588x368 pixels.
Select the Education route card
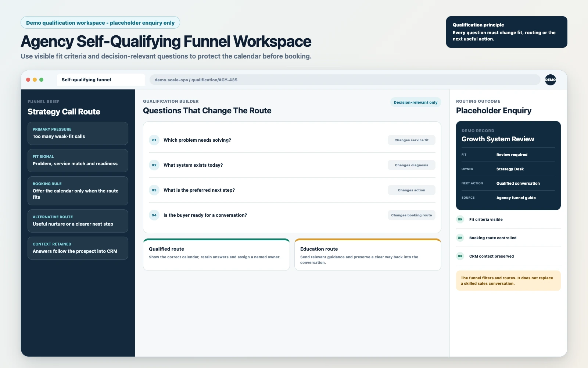(x=368, y=255)
